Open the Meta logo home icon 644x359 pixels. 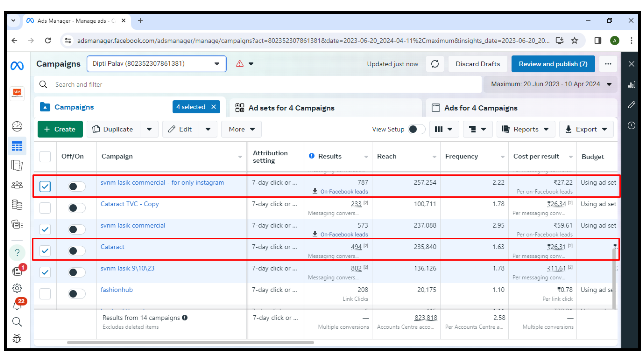17,66
